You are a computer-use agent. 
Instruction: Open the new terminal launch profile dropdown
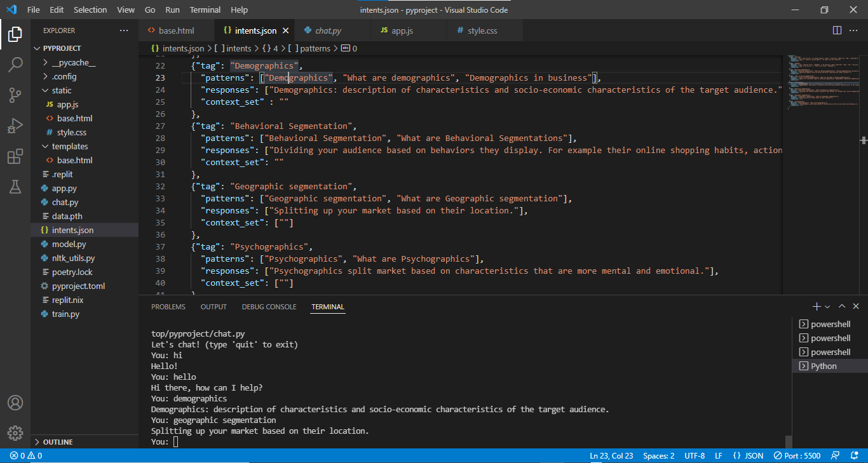point(827,307)
